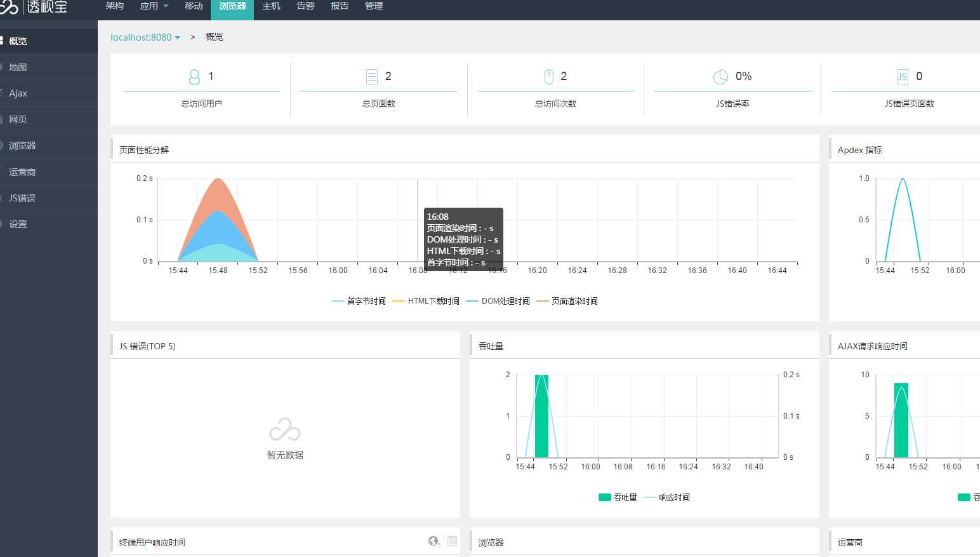
Task: Click the 总页面数 label
Action: (379, 104)
